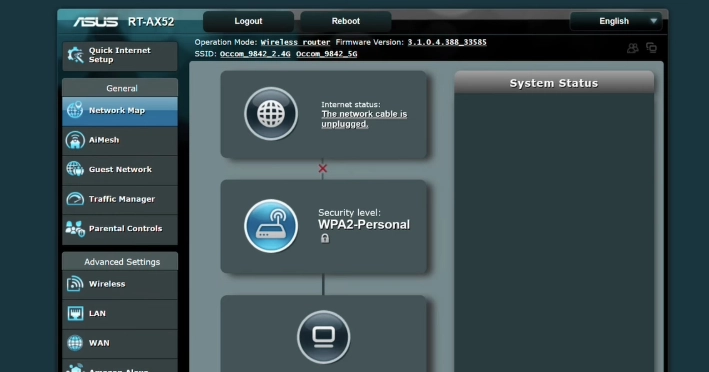
Task: Click the Network Map globe icon
Action: click(75, 110)
